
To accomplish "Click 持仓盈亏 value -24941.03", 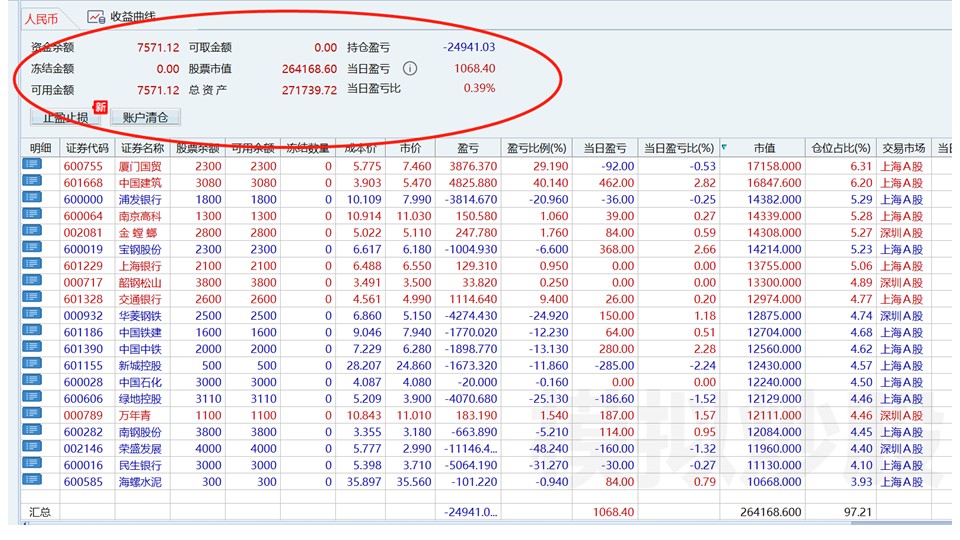I will point(469,47).
